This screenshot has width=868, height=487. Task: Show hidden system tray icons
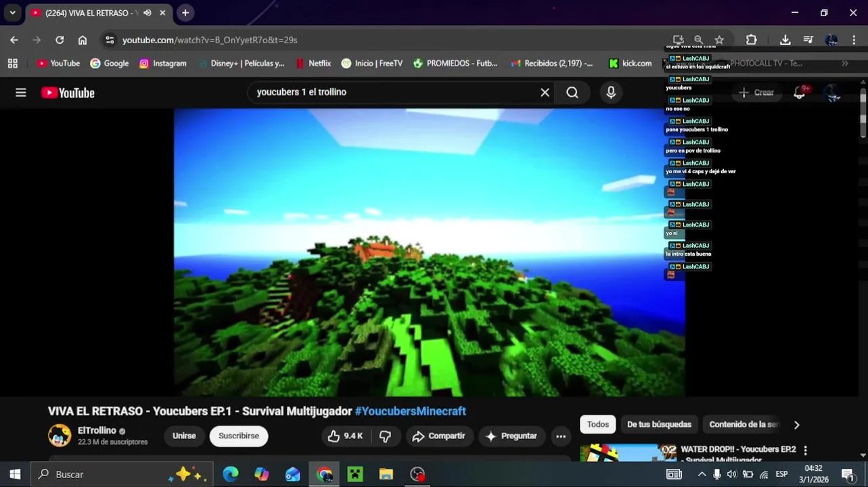click(702, 474)
